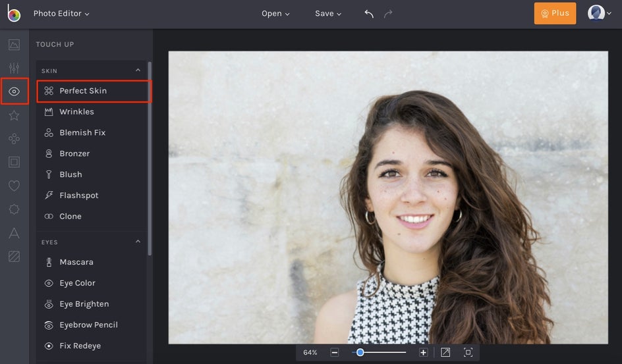The height and width of the screenshot is (364, 622).
Task: Click the orange Plus upgrade button
Action: pos(555,13)
